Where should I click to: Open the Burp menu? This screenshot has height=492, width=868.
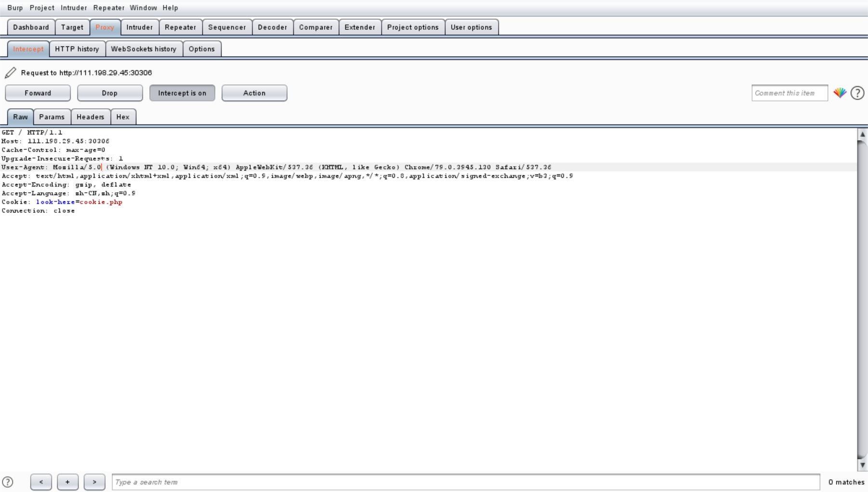(x=15, y=8)
